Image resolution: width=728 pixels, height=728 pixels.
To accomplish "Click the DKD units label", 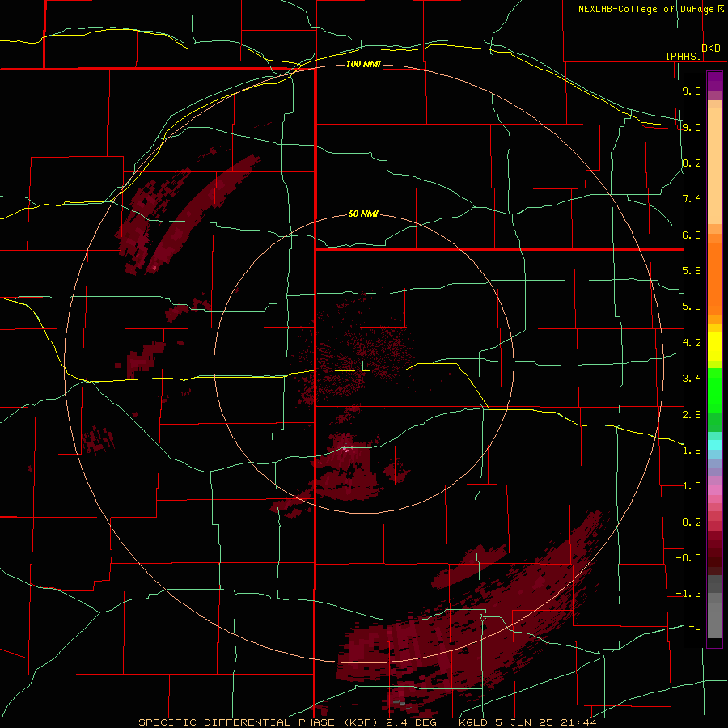I will click(711, 49).
